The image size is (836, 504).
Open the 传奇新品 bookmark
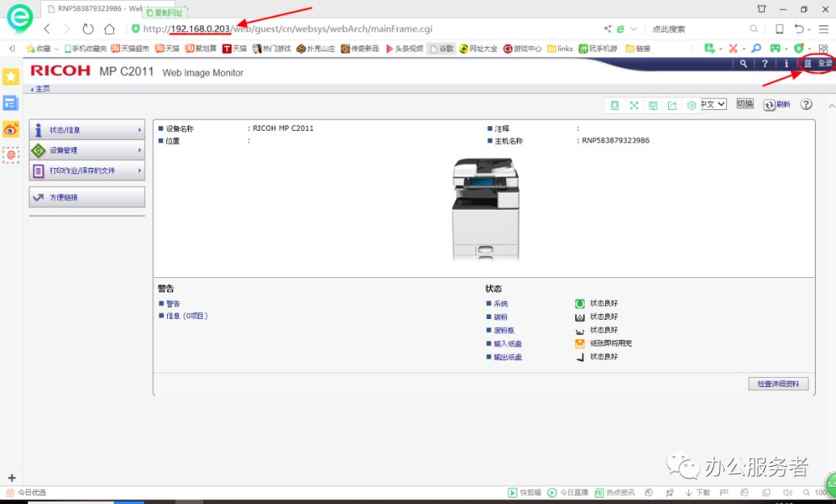[360, 49]
